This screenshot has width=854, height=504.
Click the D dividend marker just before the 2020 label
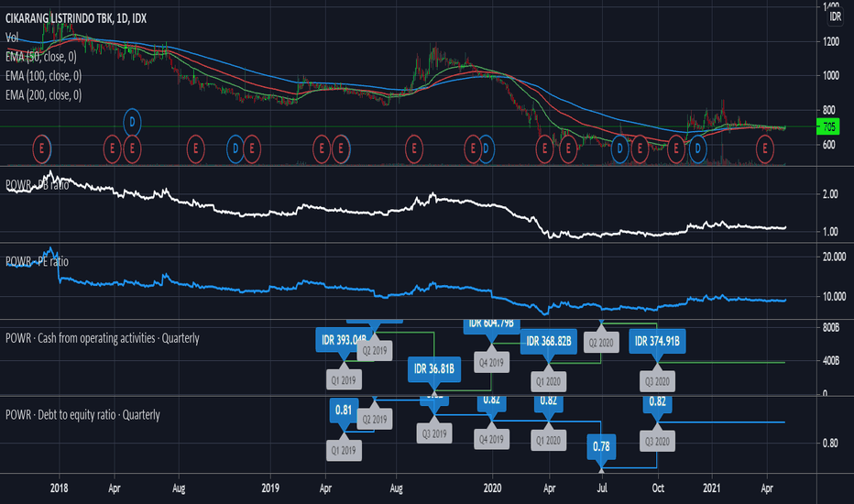[x=487, y=148]
